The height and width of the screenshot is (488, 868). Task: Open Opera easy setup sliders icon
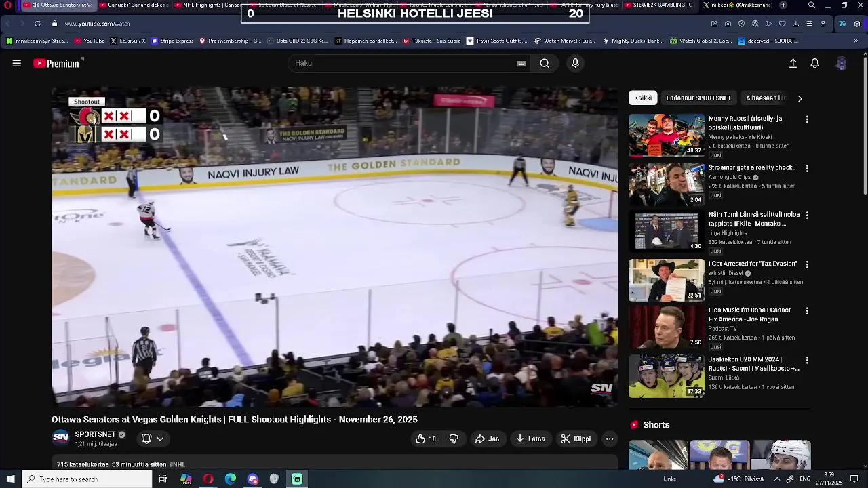(x=809, y=24)
